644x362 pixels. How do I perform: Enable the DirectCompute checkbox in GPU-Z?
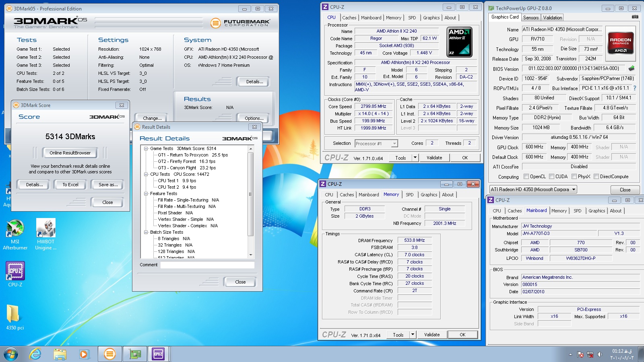tap(596, 176)
